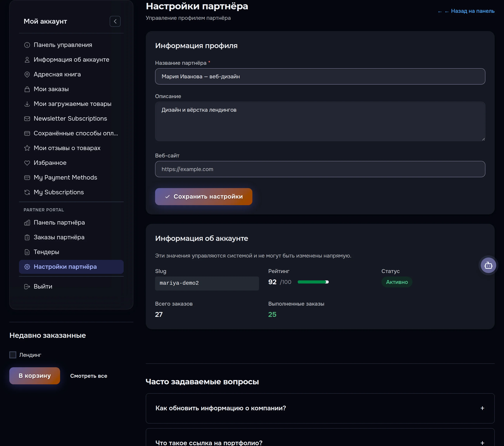
Task: Click the location pin icon for Адресная книга
Action: [27, 74]
